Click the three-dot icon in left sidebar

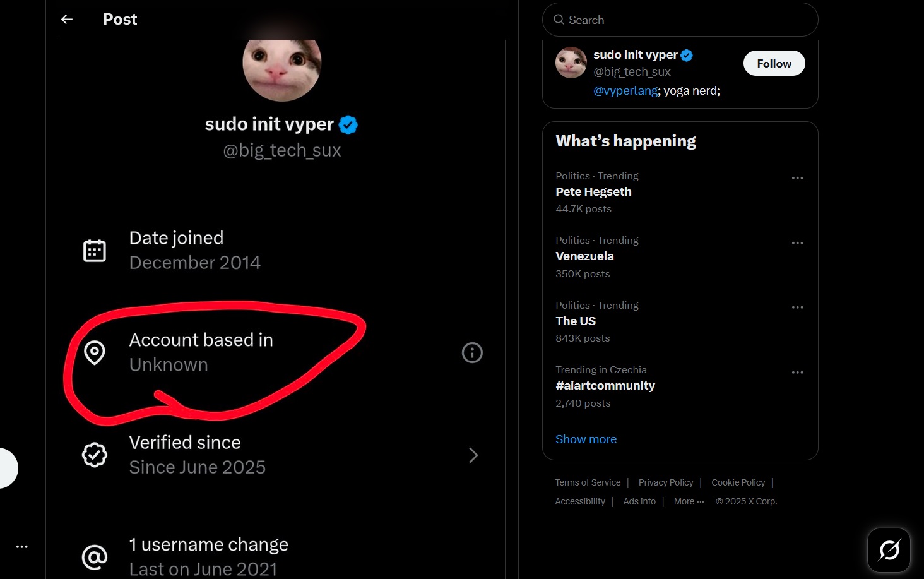(22, 547)
